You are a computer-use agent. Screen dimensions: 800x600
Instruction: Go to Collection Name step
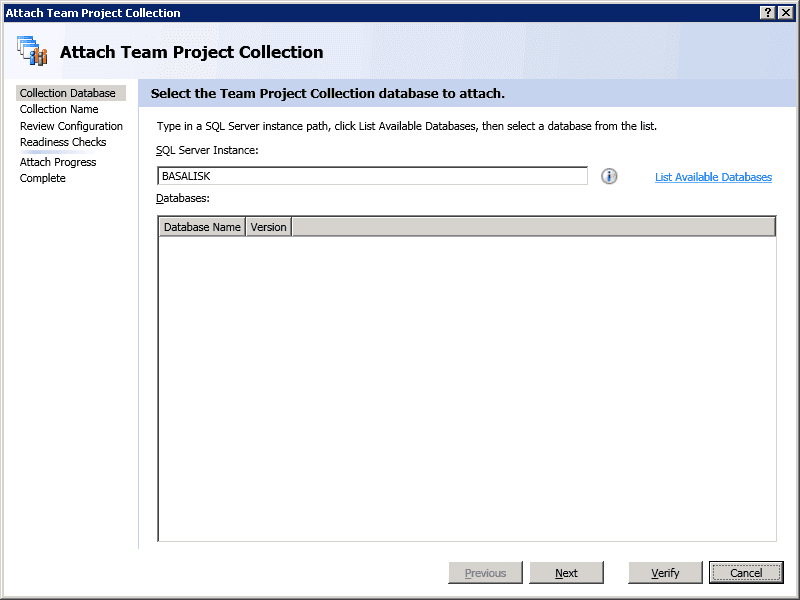click(x=59, y=109)
